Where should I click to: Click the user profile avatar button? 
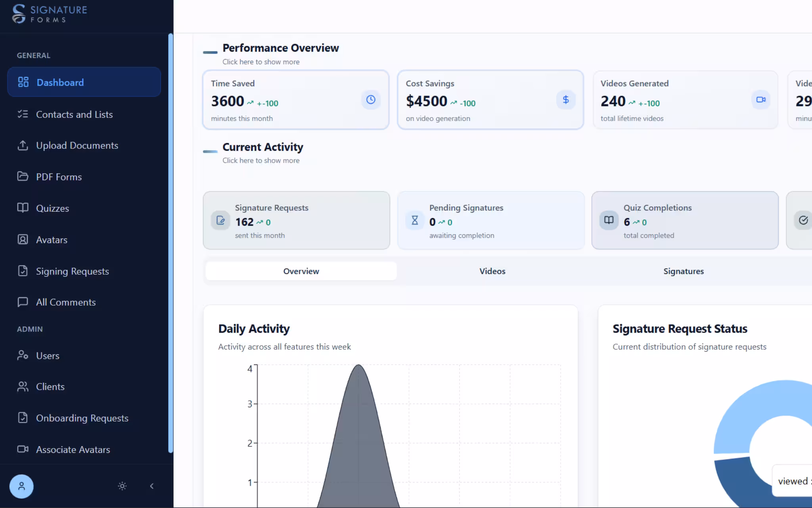pos(21,486)
